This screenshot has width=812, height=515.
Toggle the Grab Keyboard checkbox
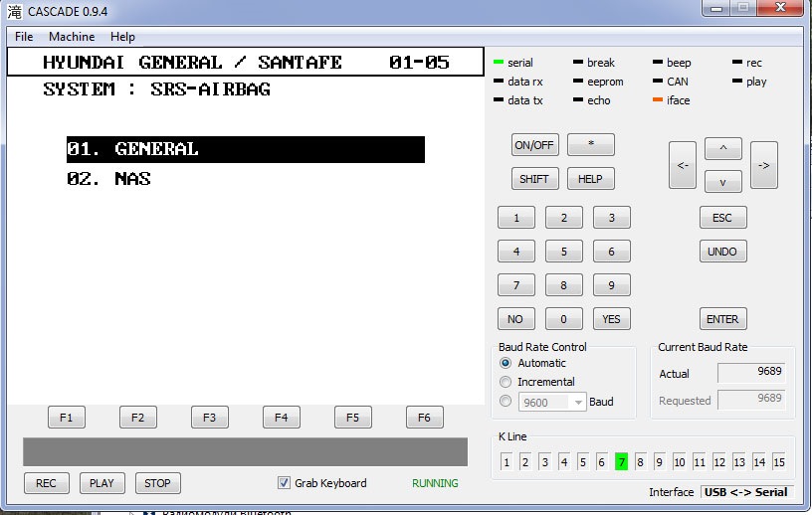coord(284,483)
